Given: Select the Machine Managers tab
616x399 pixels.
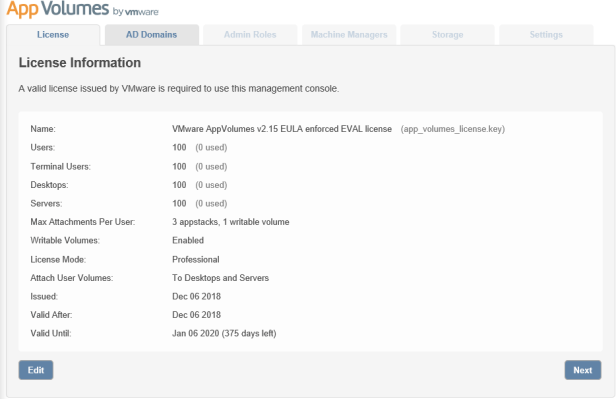Looking at the screenshot, I should coord(349,35).
